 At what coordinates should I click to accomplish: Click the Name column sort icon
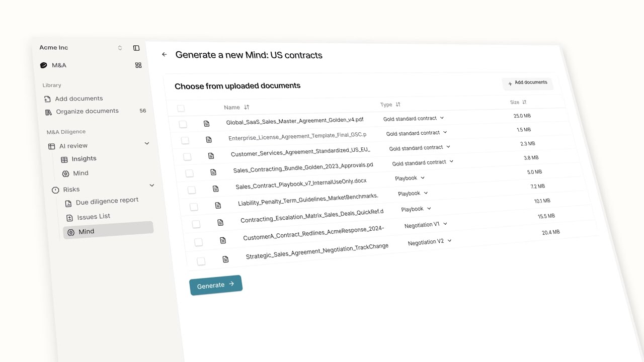tap(247, 107)
